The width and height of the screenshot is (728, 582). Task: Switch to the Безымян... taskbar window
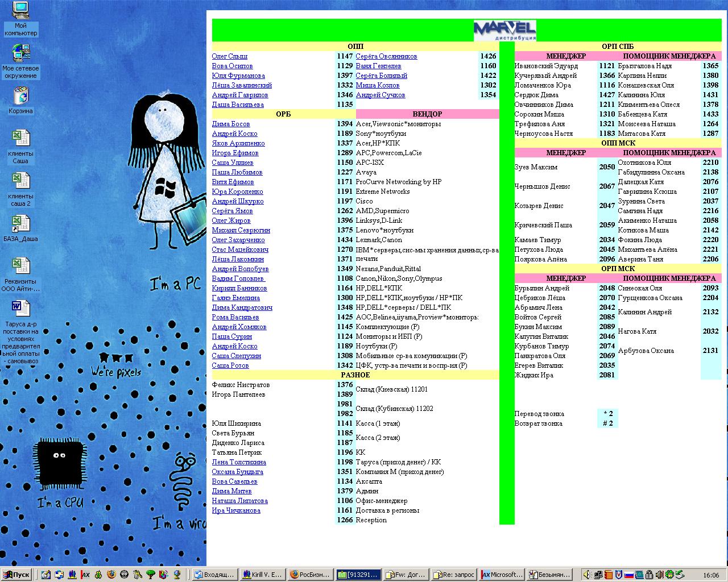pos(549,575)
